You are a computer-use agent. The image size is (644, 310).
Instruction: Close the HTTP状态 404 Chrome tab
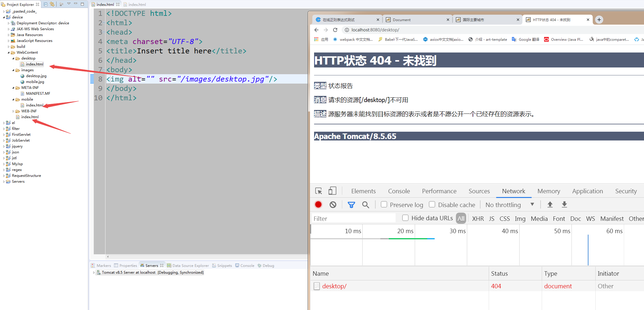coord(588,20)
